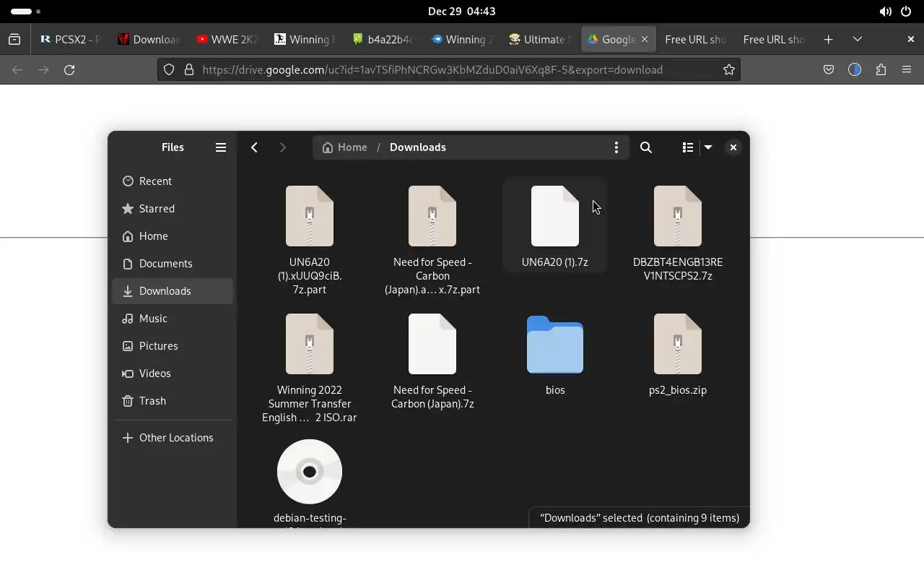The width and height of the screenshot is (924, 578).
Task: Select Need for Speed - Carbon (Japan).7z
Action: 432,361
